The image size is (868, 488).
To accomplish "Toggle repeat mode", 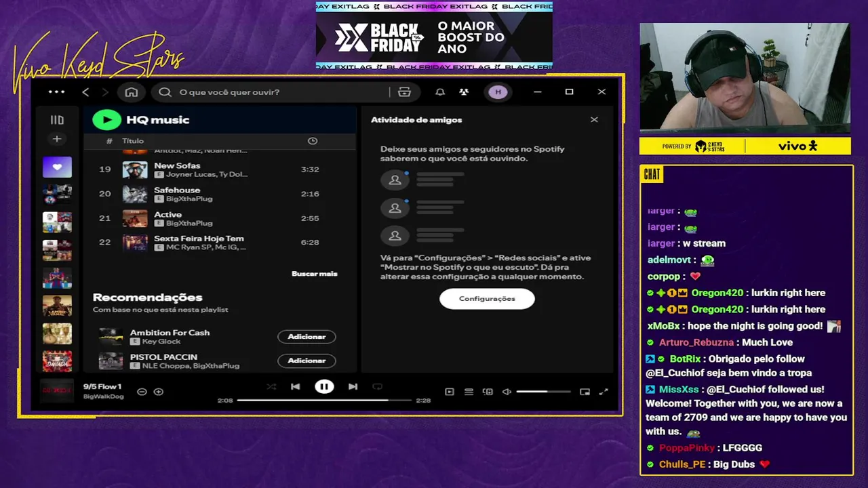I will (378, 386).
